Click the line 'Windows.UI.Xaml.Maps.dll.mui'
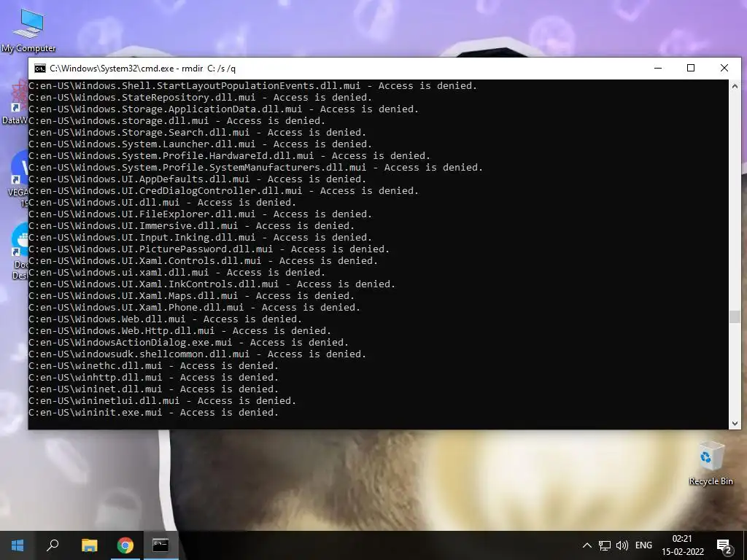Viewport: 747px width, 560px height. pyautogui.click(x=192, y=296)
